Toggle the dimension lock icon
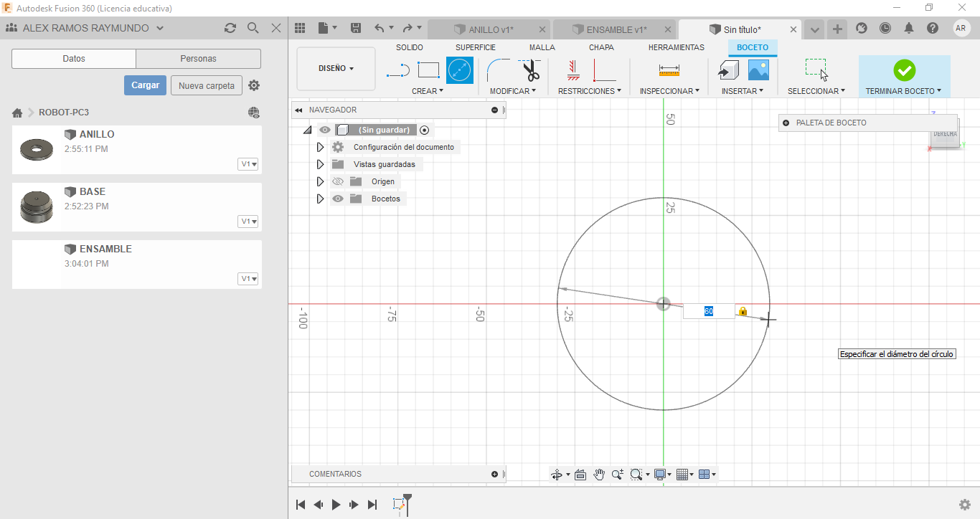The image size is (980, 519). 743,311
